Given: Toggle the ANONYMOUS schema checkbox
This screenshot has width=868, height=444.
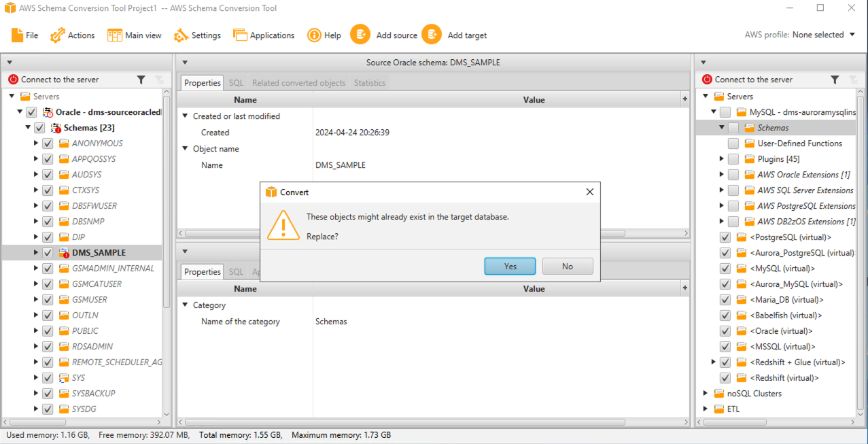Looking at the screenshot, I should coord(48,143).
